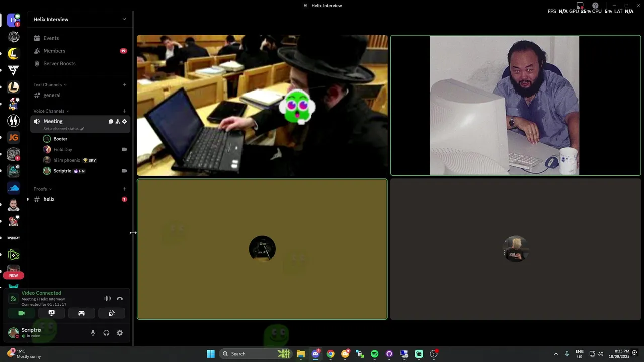The image size is (644, 362).
Task: Switch to the JG server
Action: click(x=14, y=137)
